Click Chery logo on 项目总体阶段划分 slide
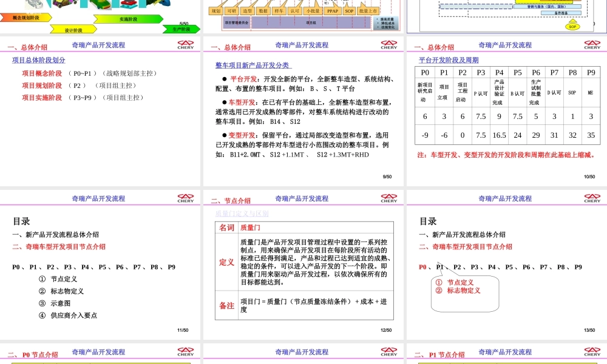The width and height of the screenshot is (607, 364). pyautogui.click(x=185, y=44)
